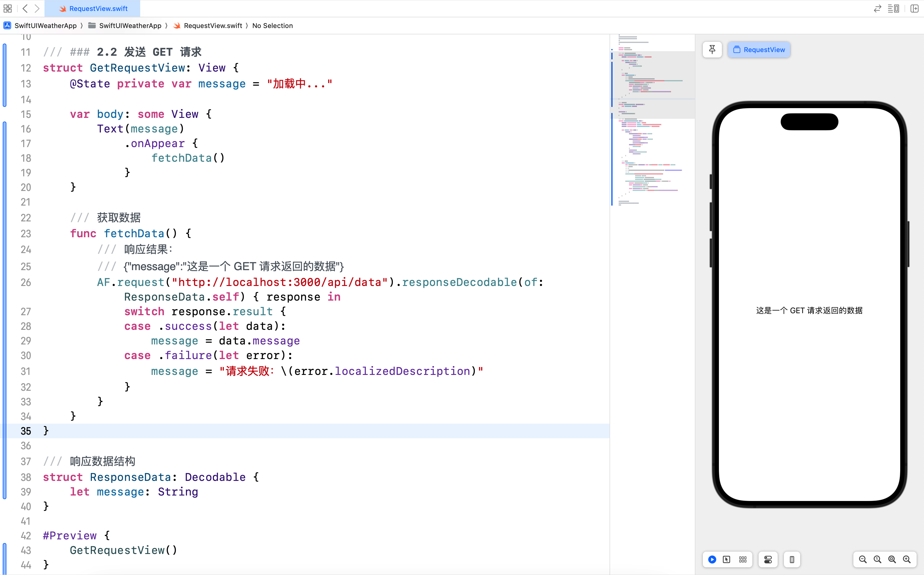This screenshot has height=575, width=924.
Task: Open the adjust editor options menu
Action: tap(894, 8)
